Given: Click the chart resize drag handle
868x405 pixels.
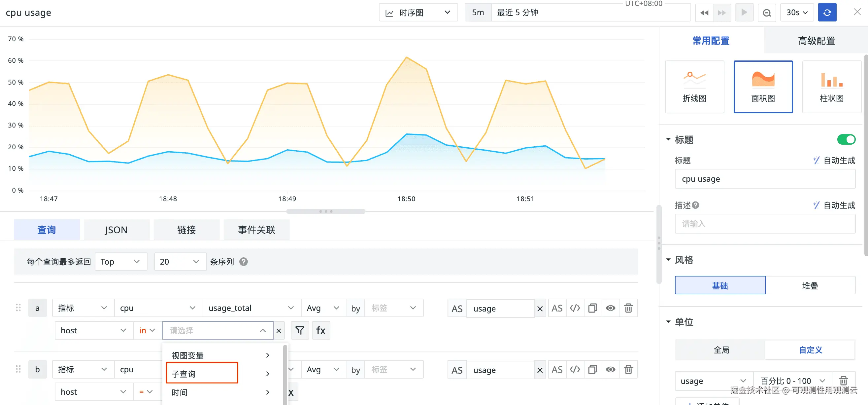Looking at the screenshot, I should 325,211.
